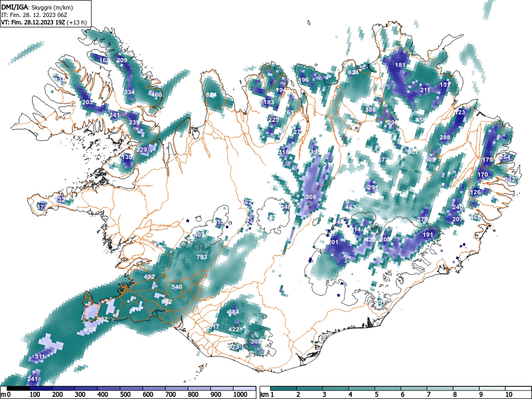Click visibility value 183 on the map
Viewport: 532px width, 399px height.
click(269, 102)
